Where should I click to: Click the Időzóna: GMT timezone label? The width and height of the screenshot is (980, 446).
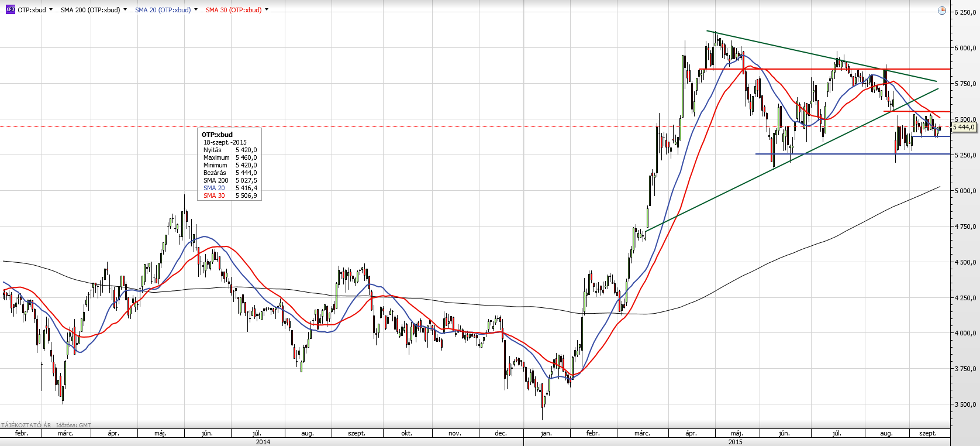(74, 426)
